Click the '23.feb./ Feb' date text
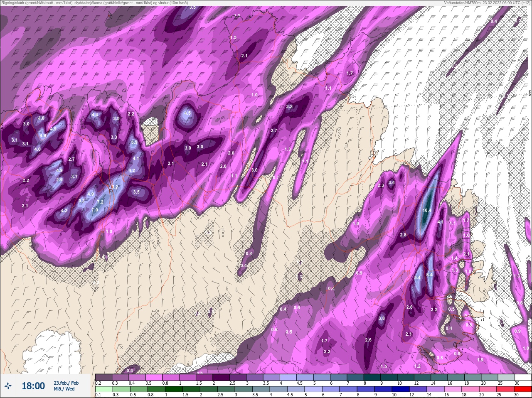This screenshot has width=532, height=398. [66, 383]
